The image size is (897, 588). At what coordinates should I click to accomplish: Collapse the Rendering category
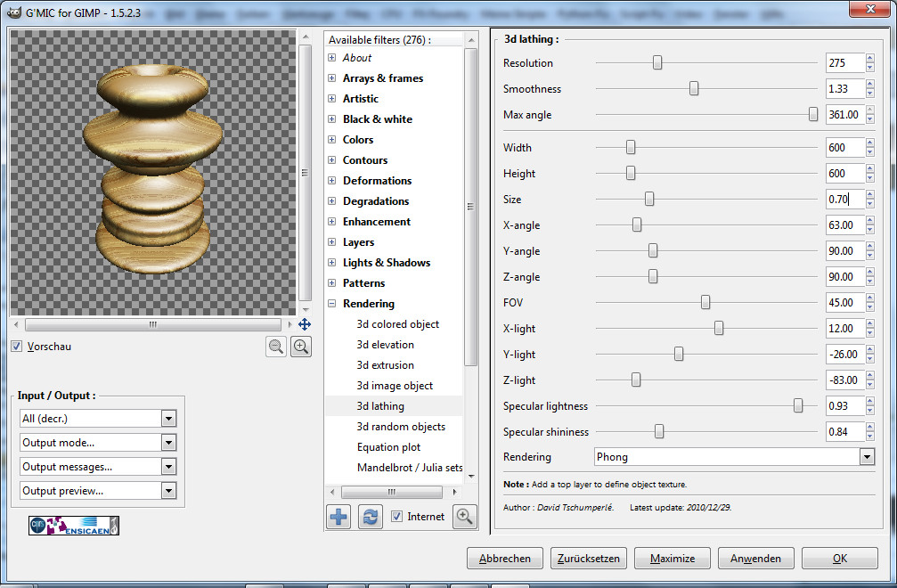(331, 304)
